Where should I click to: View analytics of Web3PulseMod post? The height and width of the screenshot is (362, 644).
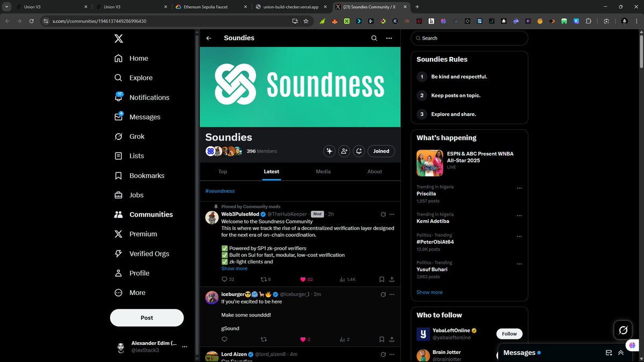click(x=347, y=279)
